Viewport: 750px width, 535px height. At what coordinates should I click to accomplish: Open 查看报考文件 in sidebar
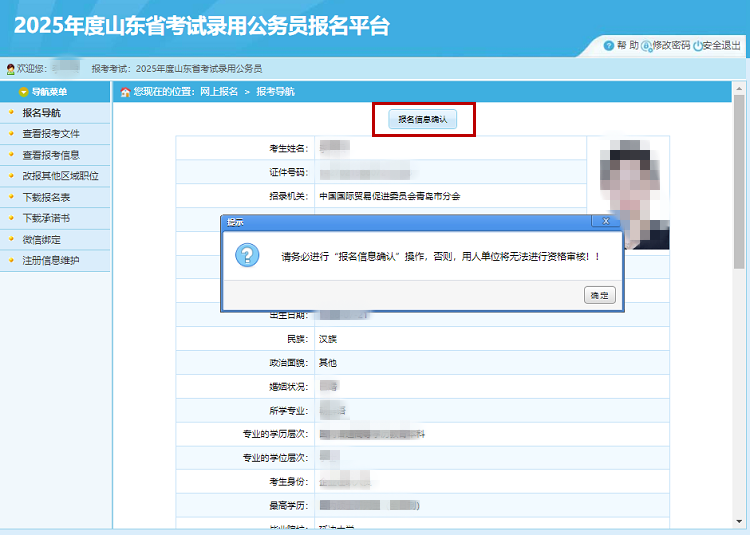pos(55,134)
